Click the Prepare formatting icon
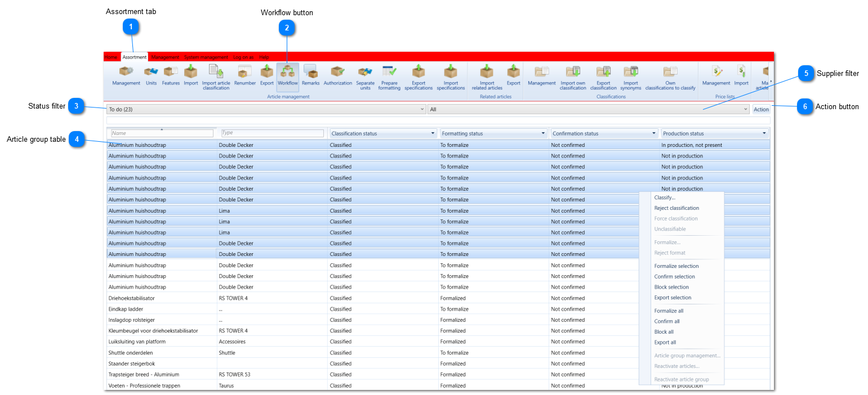868x395 pixels. coord(389,78)
